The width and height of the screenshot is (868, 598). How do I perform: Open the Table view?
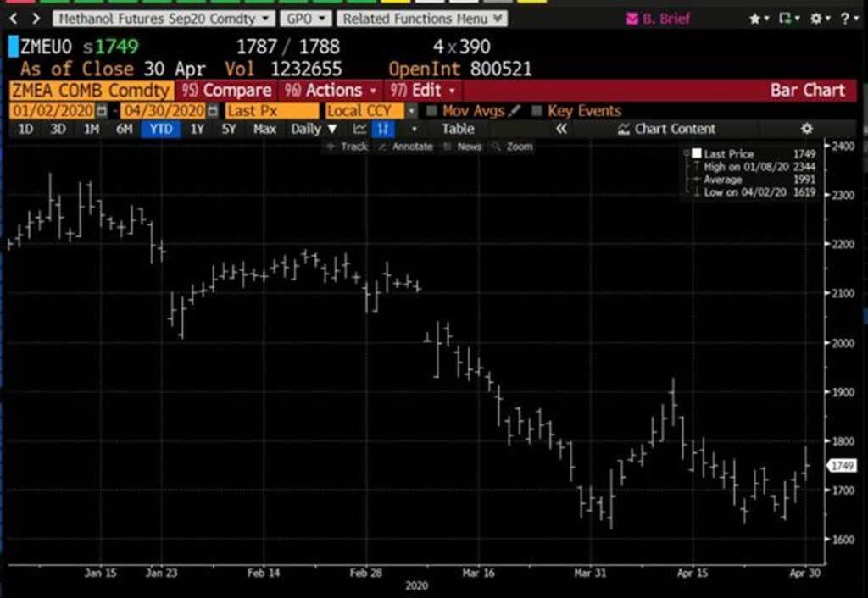[458, 129]
